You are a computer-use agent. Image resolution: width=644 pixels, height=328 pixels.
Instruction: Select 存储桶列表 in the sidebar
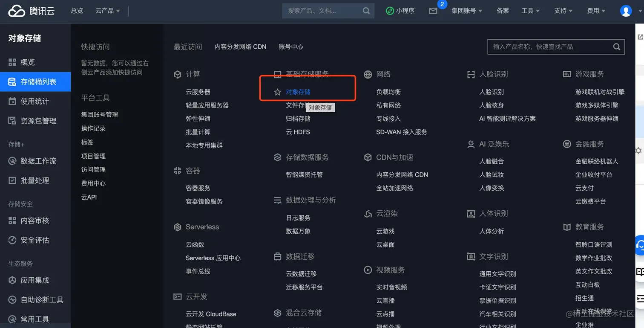(x=35, y=81)
